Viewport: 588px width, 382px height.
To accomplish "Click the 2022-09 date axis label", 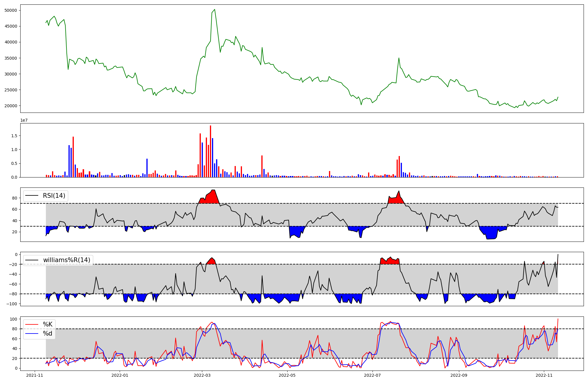I will click(x=459, y=375).
